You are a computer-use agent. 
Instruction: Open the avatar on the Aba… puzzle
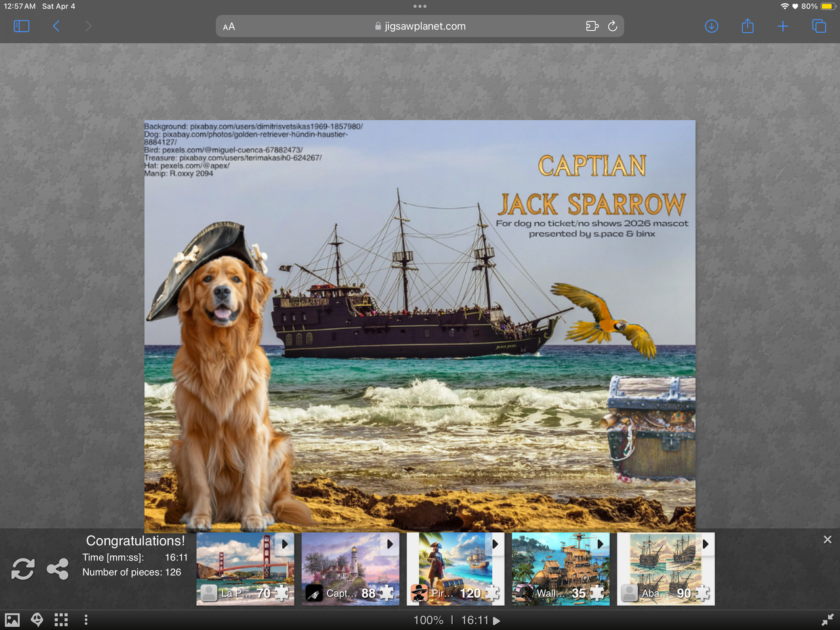click(x=629, y=593)
